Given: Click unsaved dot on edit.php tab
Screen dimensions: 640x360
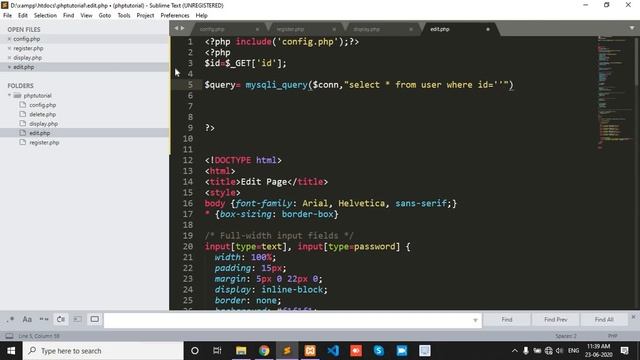Looking at the screenshot, I should point(488,29).
